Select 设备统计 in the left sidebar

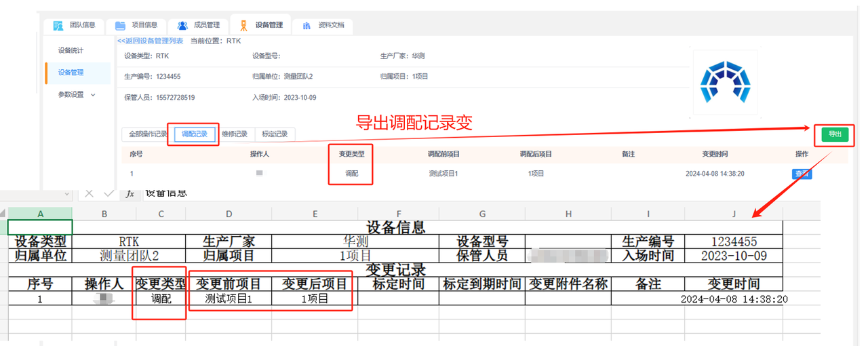click(71, 50)
